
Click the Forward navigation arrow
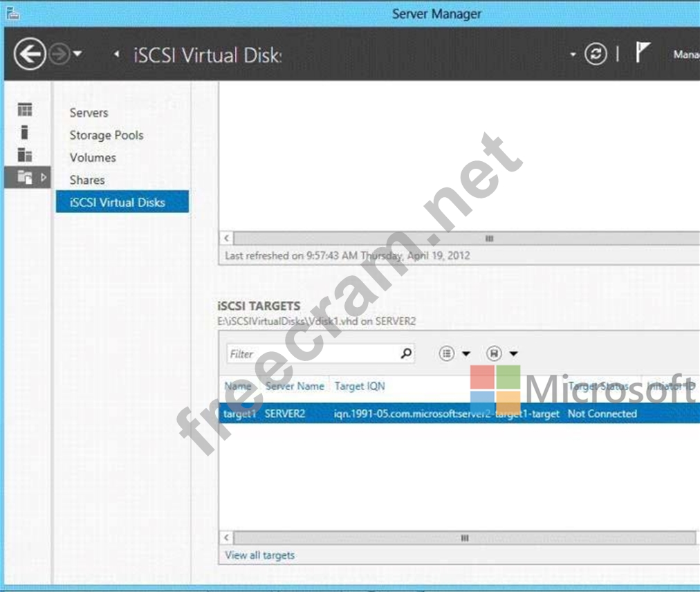pyautogui.click(x=59, y=54)
